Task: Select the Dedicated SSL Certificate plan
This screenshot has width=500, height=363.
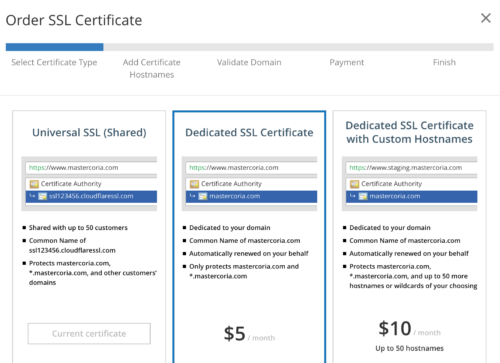Action: (249, 132)
